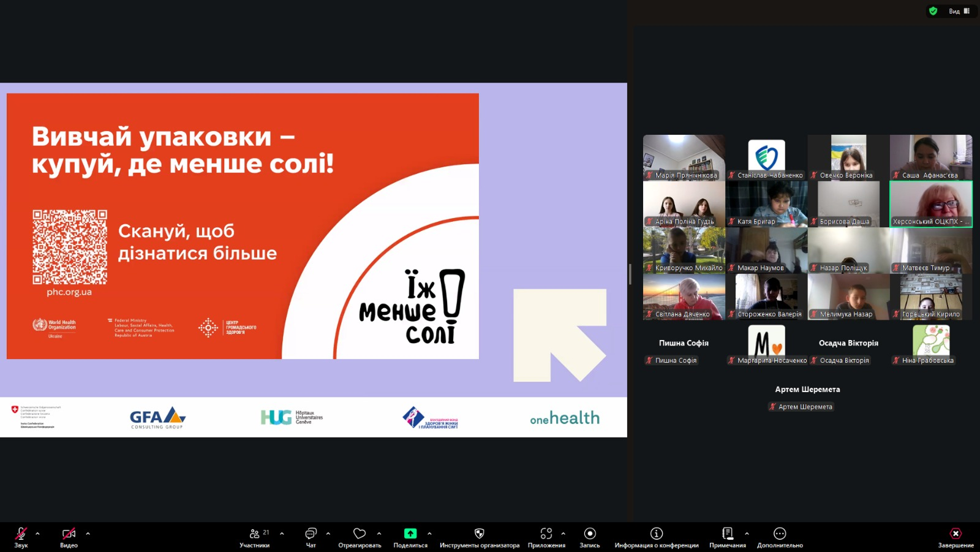Open the Вид view layout menu

[959, 11]
